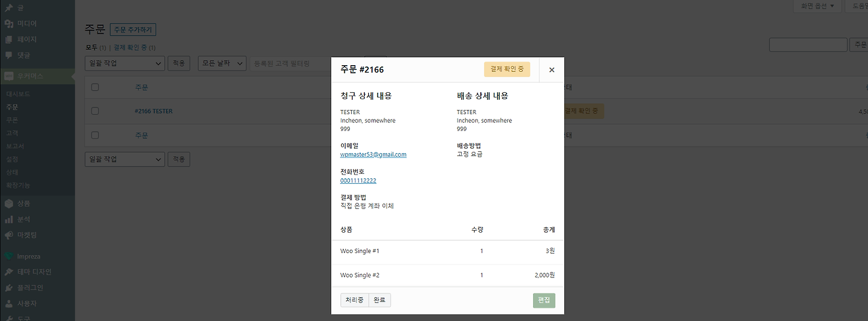Expand the 모든 날짜 date filter dropdown
Screen dimensions: 868x321
pyautogui.click(x=223, y=63)
